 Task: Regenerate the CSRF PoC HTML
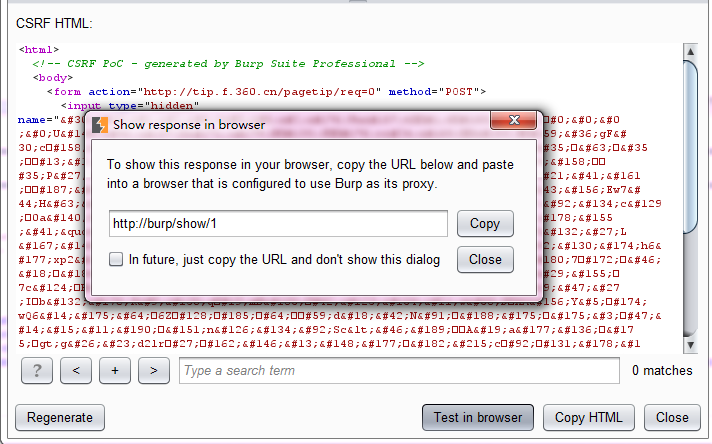coord(60,418)
